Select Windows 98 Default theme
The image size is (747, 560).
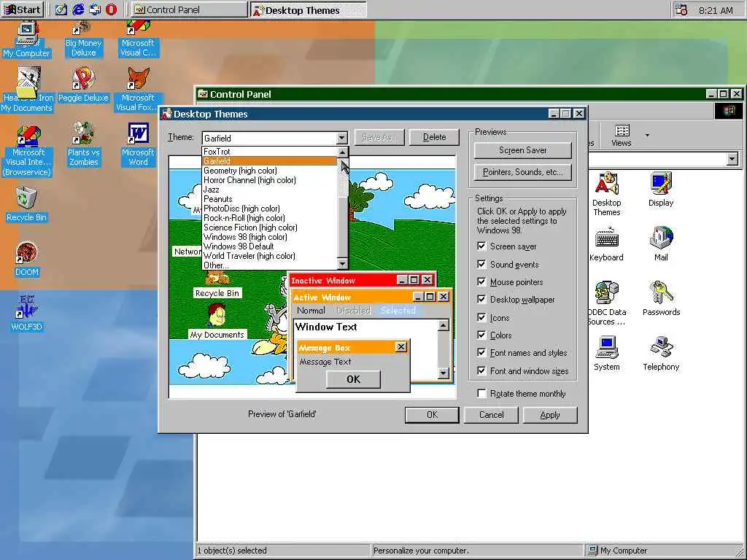click(269, 246)
